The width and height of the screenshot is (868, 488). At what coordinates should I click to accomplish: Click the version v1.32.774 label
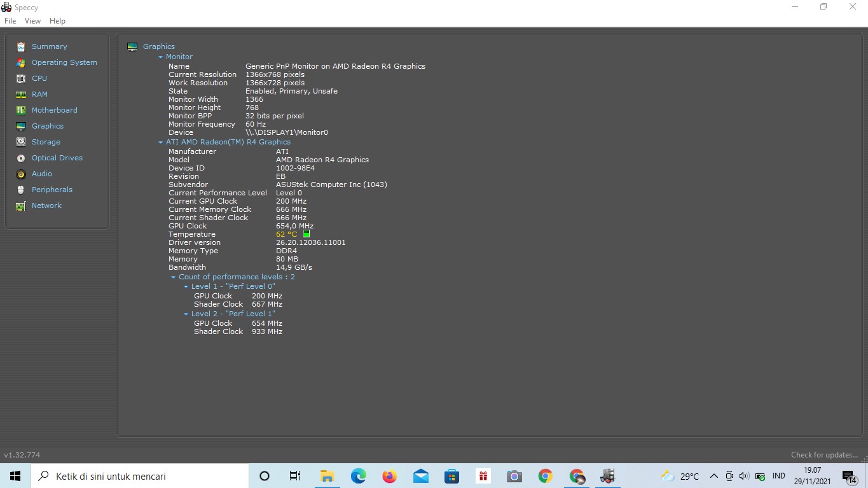(x=22, y=455)
